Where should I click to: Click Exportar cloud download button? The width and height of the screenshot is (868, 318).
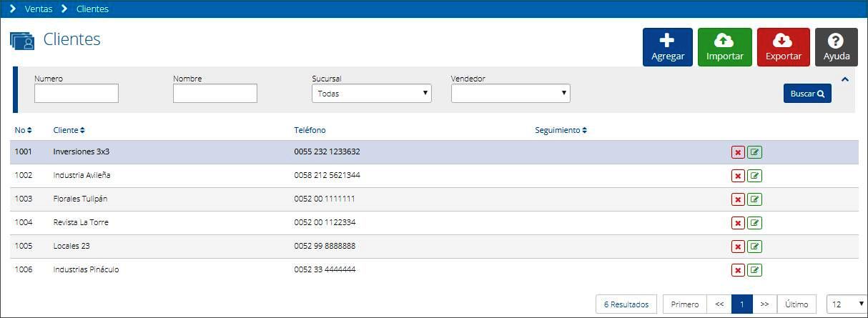point(783,47)
